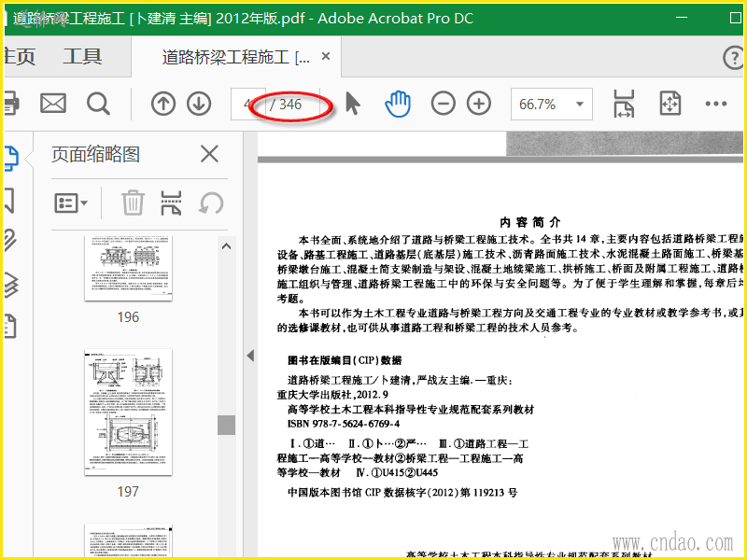The height and width of the screenshot is (560, 747).
Task: Open the document sidebar icon under the layers icon
Action: [x=10, y=326]
